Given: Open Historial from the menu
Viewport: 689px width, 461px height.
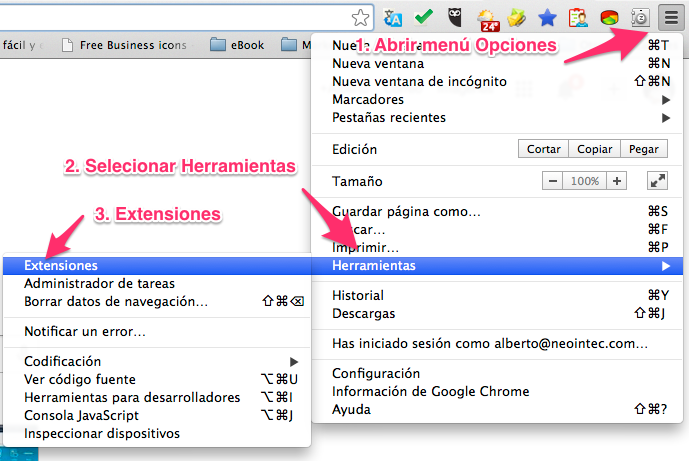Looking at the screenshot, I should coord(497,295).
